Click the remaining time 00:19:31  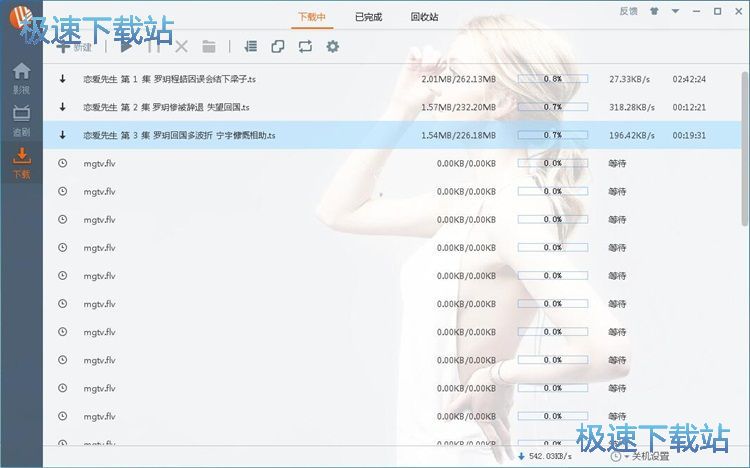[x=689, y=135]
